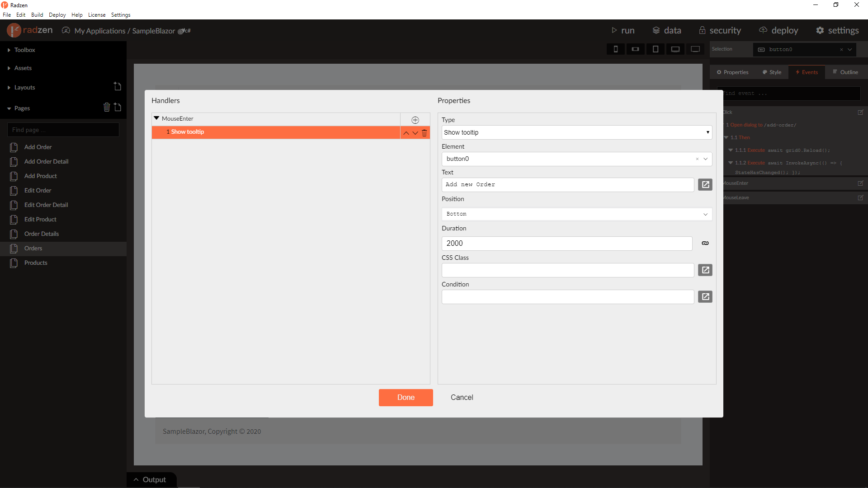Collapse the Pages section

(22, 108)
